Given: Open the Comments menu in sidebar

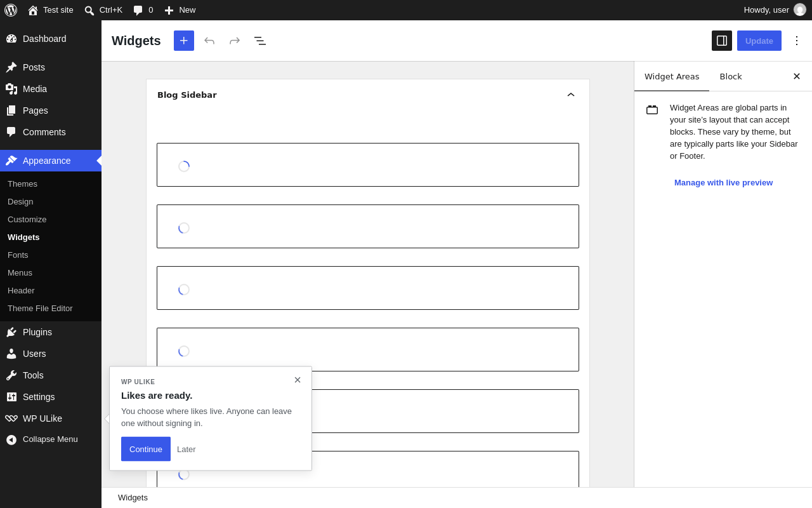Looking at the screenshot, I should [x=51, y=132].
